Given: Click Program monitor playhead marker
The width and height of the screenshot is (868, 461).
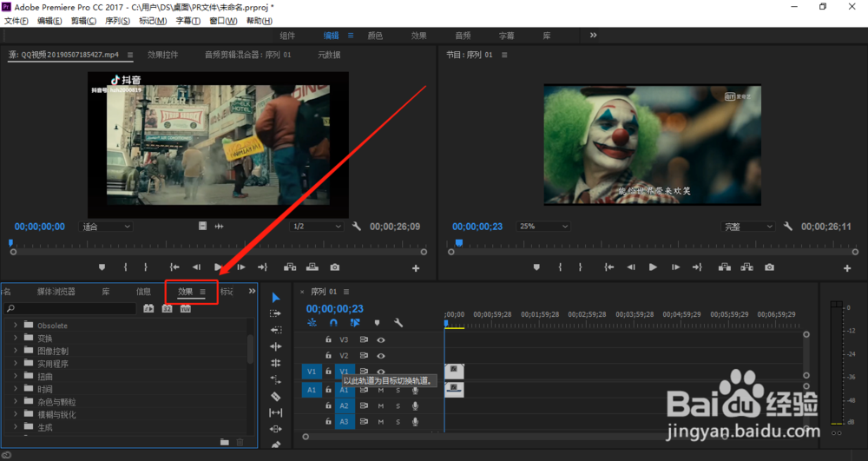Looking at the screenshot, I should click(x=459, y=243).
